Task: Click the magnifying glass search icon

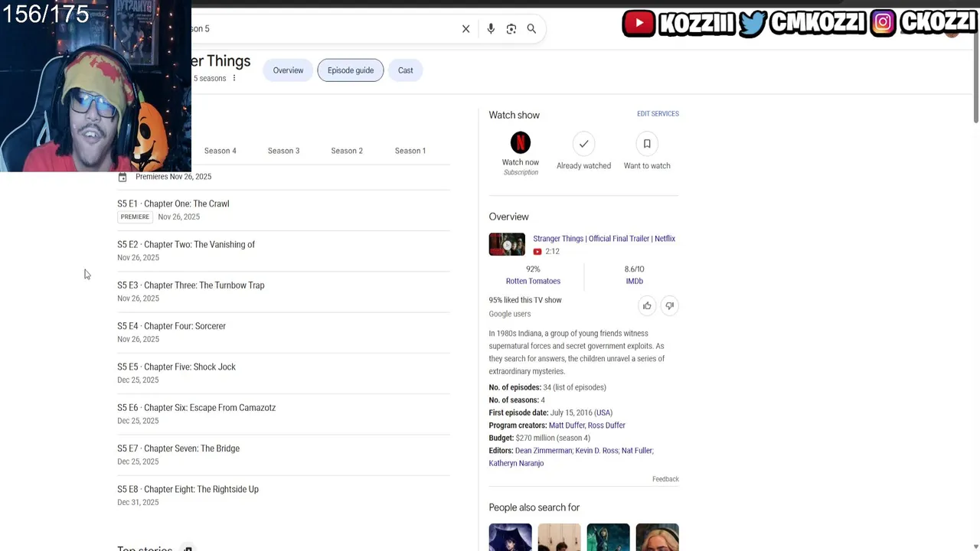Action: coord(531,29)
